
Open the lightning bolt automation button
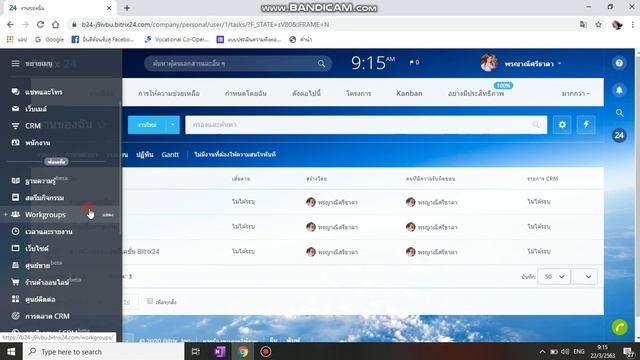586,125
